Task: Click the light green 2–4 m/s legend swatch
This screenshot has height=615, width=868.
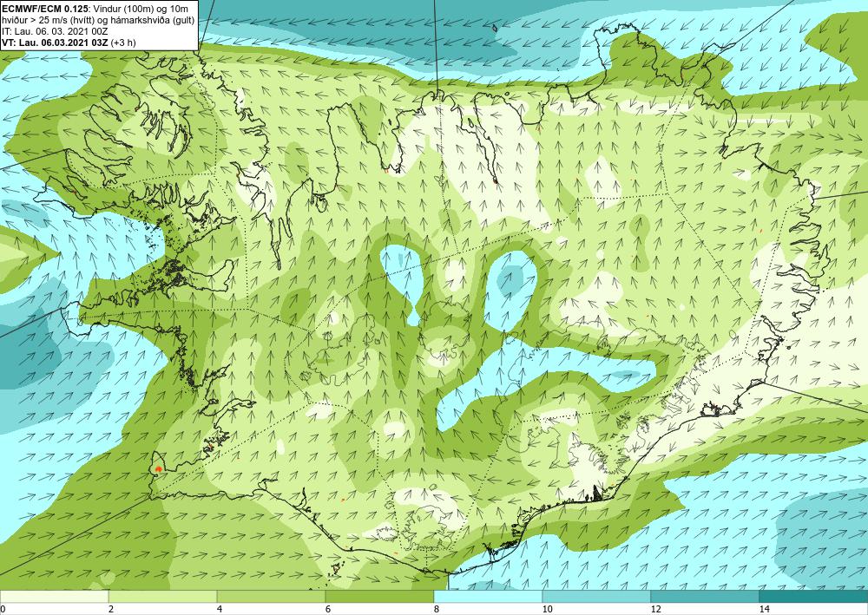Action: coord(163,596)
